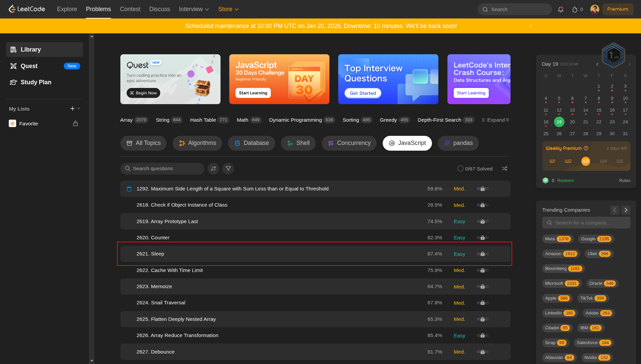This screenshot has width=641, height=364.
Task: Select week W3 in Weekly Premium
Action: pyautogui.click(x=585, y=161)
